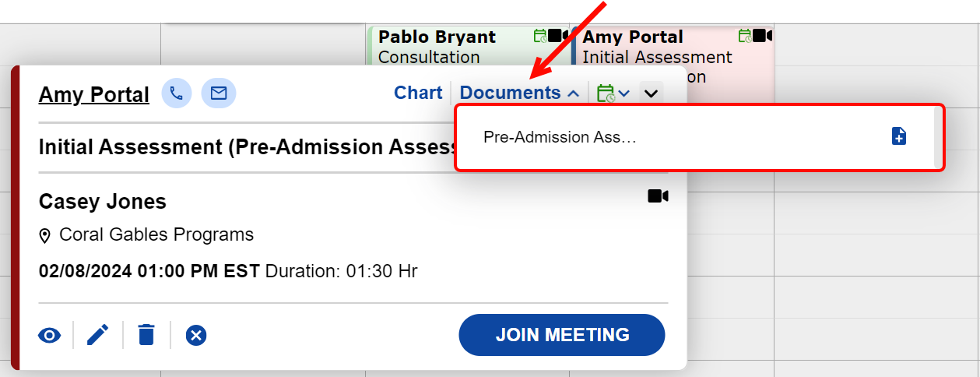This screenshot has width=980, height=377.
Task: Open the green calendar status dropdown in popup
Action: 613,93
